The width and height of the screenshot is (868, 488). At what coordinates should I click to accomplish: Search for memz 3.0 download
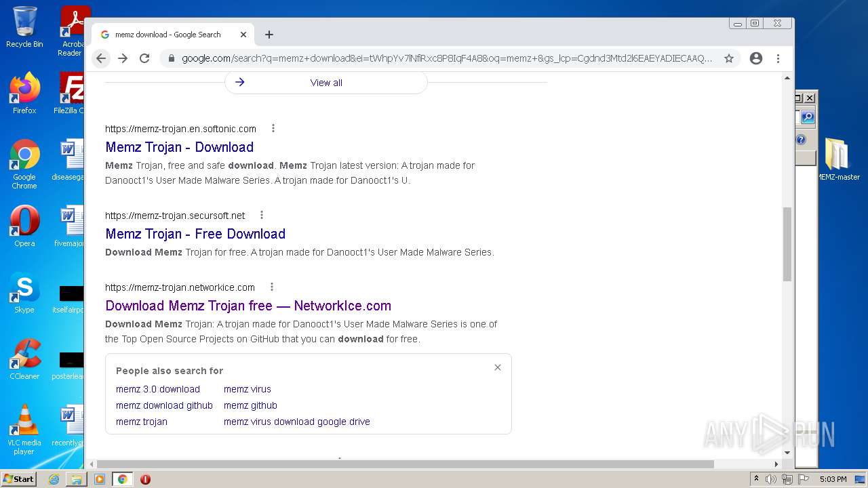pyautogui.click(x=158, y=389)
